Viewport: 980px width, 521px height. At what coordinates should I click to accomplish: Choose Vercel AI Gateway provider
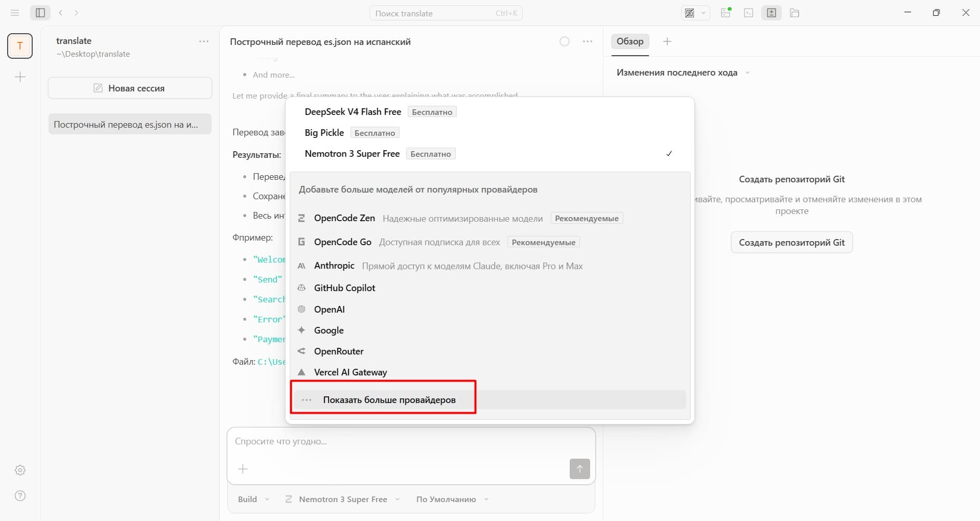click(x=489, y=372)
